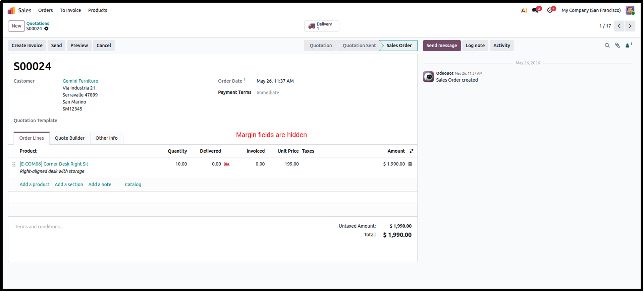Open the forecast chart icon beside Delivered
The width and height of the screenshot is (644, 292).
click(x=227, y=164)
